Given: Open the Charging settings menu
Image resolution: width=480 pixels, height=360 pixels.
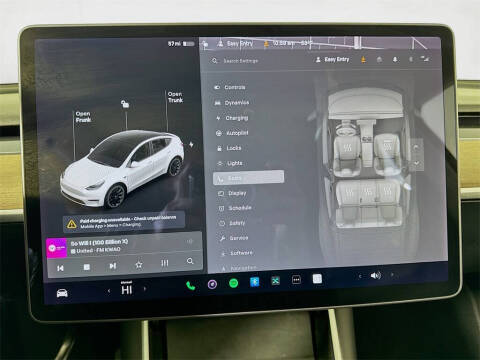Looking at the screenshot, I should [232, 118].
